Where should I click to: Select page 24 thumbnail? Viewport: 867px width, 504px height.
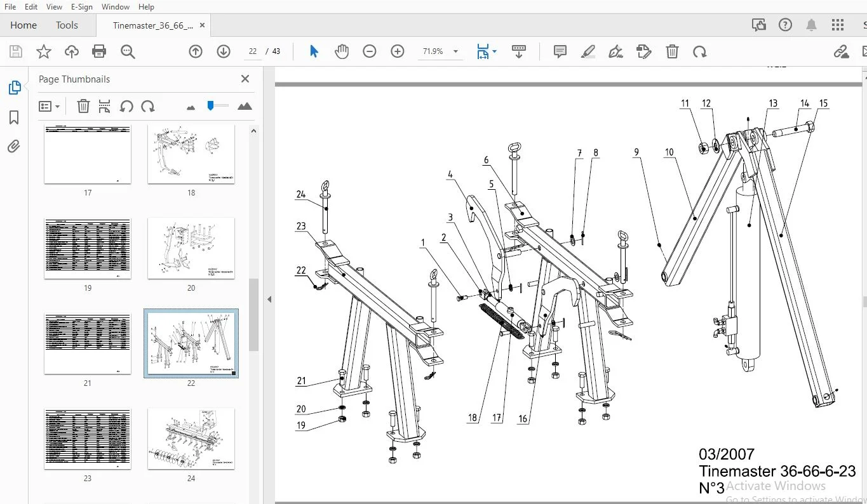click(x=191, y=439)
